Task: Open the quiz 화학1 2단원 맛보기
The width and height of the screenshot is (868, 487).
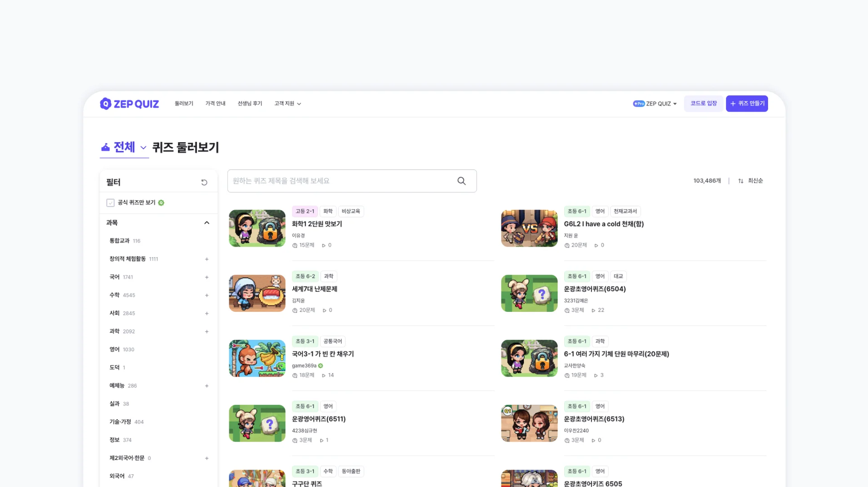Action: tap(317, 224)
